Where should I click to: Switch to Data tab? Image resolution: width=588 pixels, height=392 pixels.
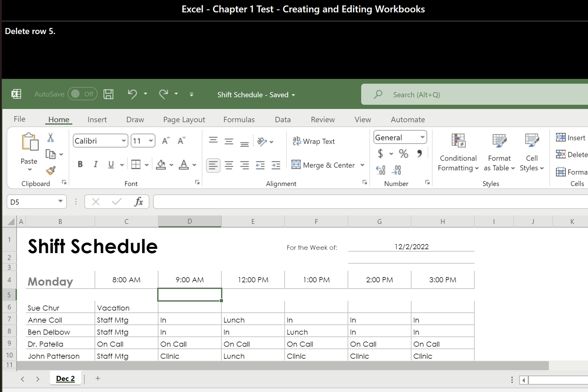point(283,119)
